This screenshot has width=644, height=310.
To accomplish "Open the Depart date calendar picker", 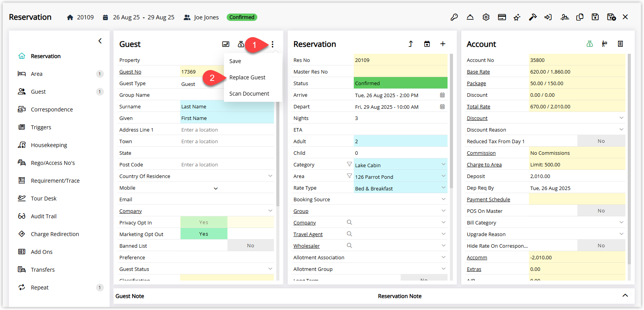I will [442, 107].
